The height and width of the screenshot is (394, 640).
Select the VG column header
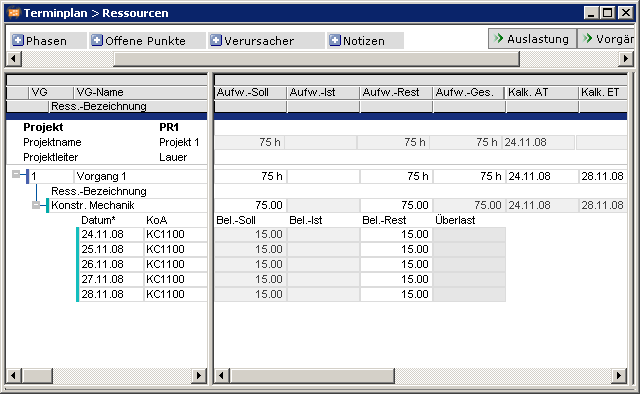(x=51, y=92)
